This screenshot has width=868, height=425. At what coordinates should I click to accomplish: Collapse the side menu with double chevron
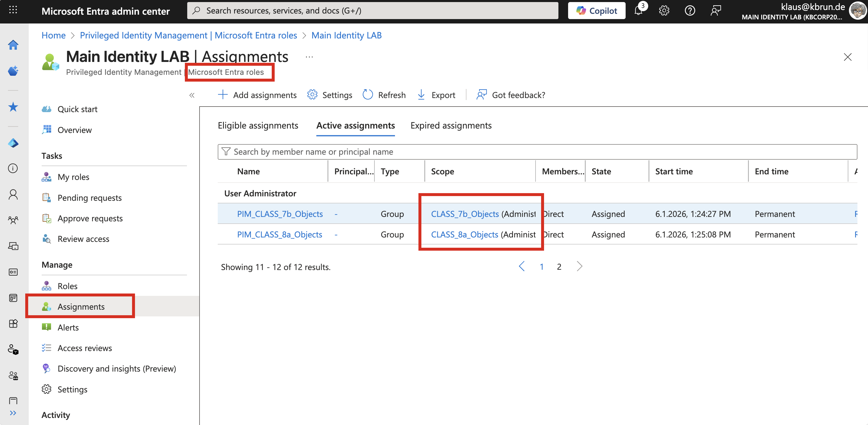click(192, 95)
